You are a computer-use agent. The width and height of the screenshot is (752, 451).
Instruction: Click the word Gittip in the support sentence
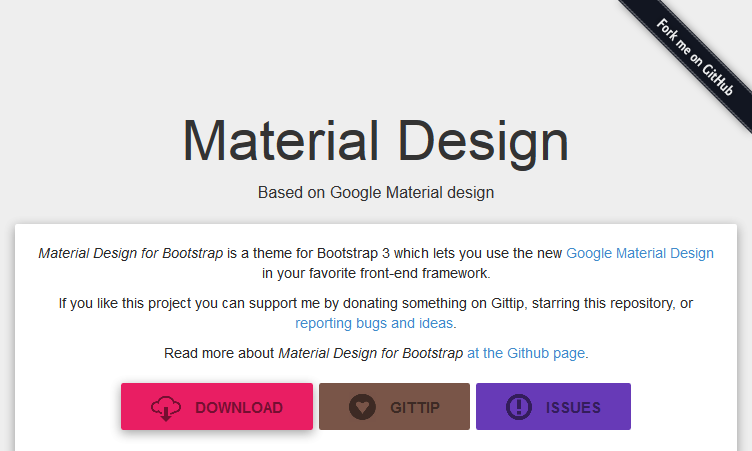coord(509,303)
